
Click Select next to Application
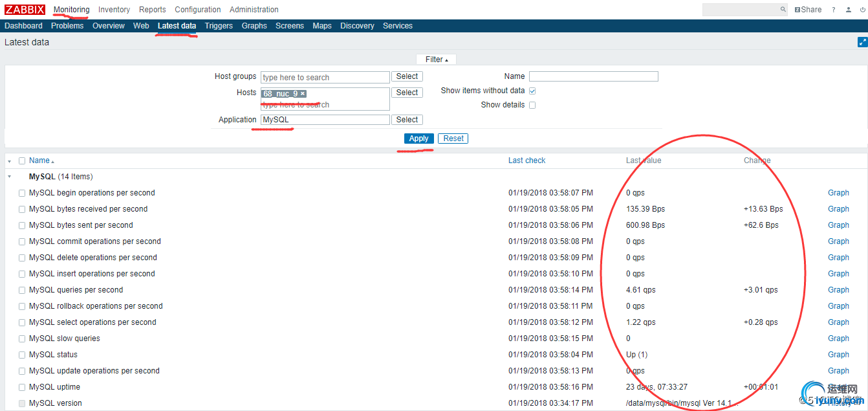tap(407, 120)
